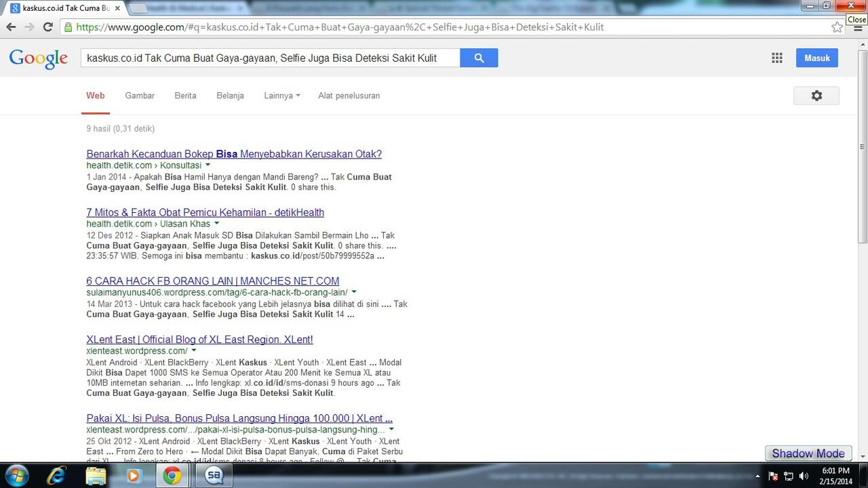
Task: Select the Web search tab
Action: [x=96, y=96]
